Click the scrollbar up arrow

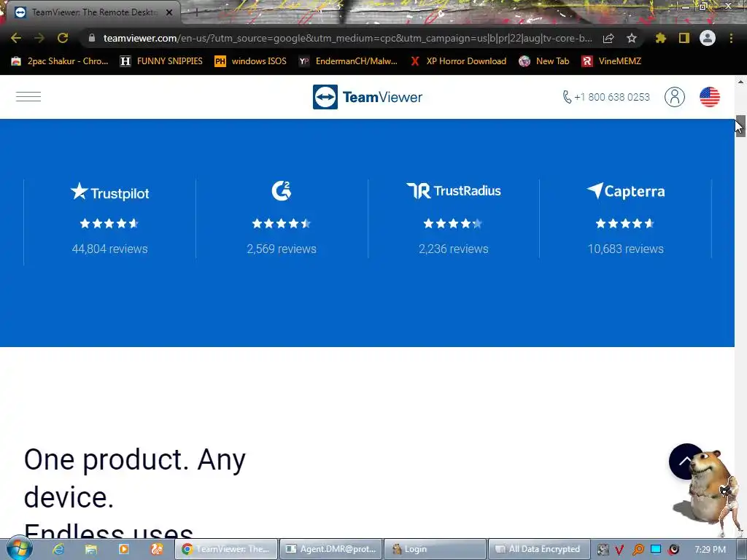(x=741, y=82)
